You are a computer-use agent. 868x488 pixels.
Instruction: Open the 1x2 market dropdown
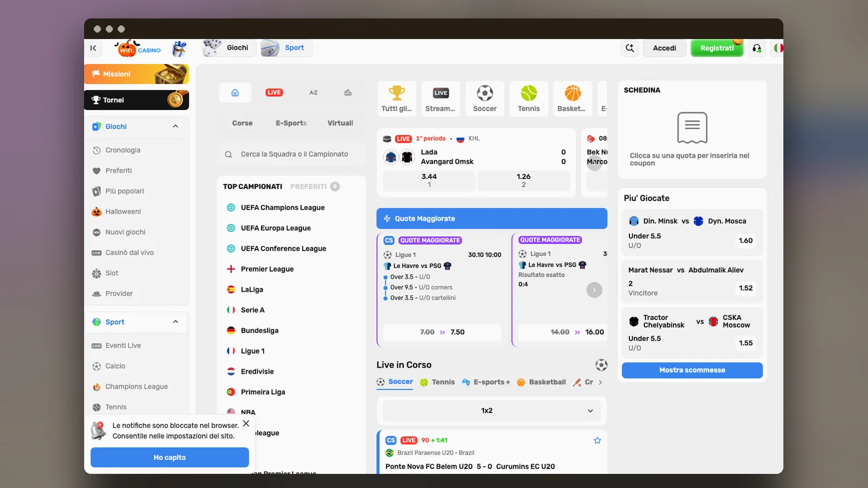492,410
